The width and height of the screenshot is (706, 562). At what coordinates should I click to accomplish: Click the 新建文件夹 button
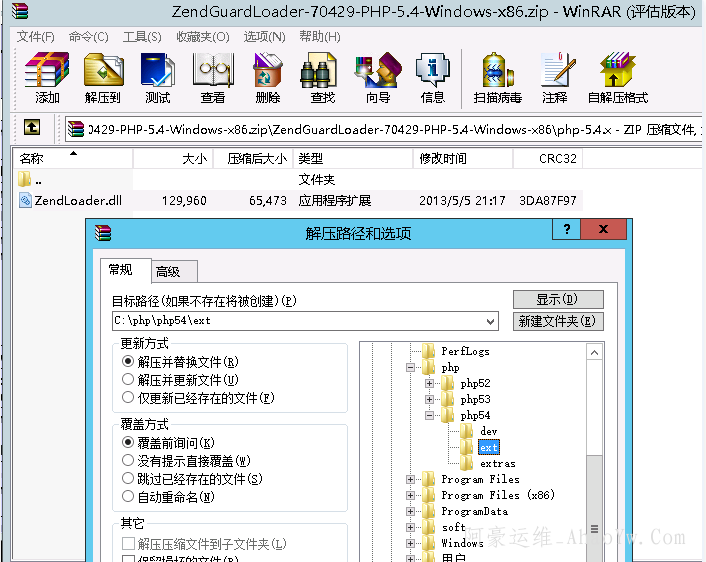click(558, 321)
